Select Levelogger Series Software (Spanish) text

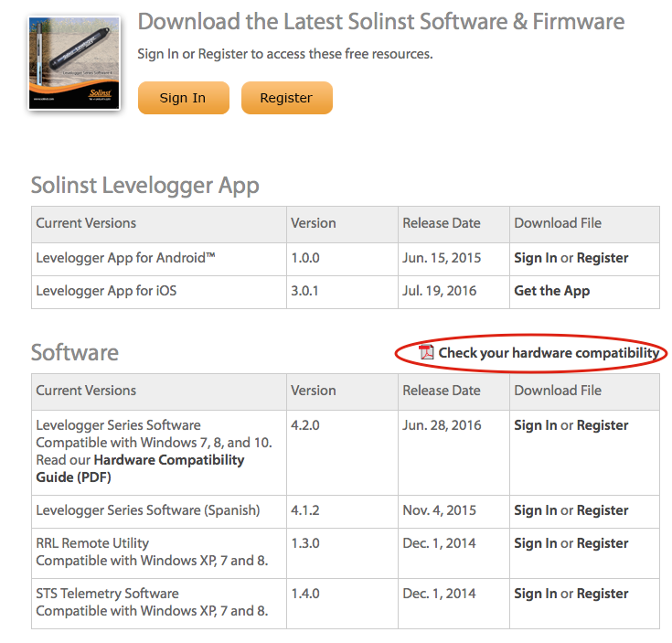tap(148, 510)
